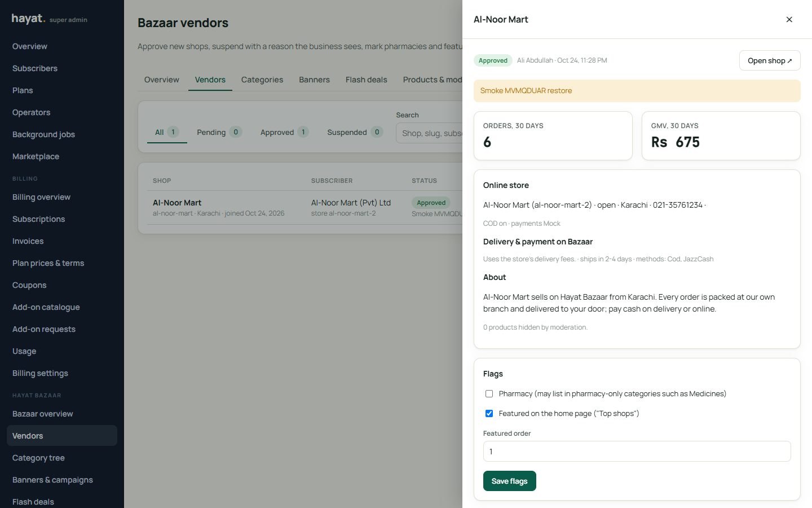This screenshot has width=812, height=508.
Task: Go to the Banners tab
Action: [314, 80]
